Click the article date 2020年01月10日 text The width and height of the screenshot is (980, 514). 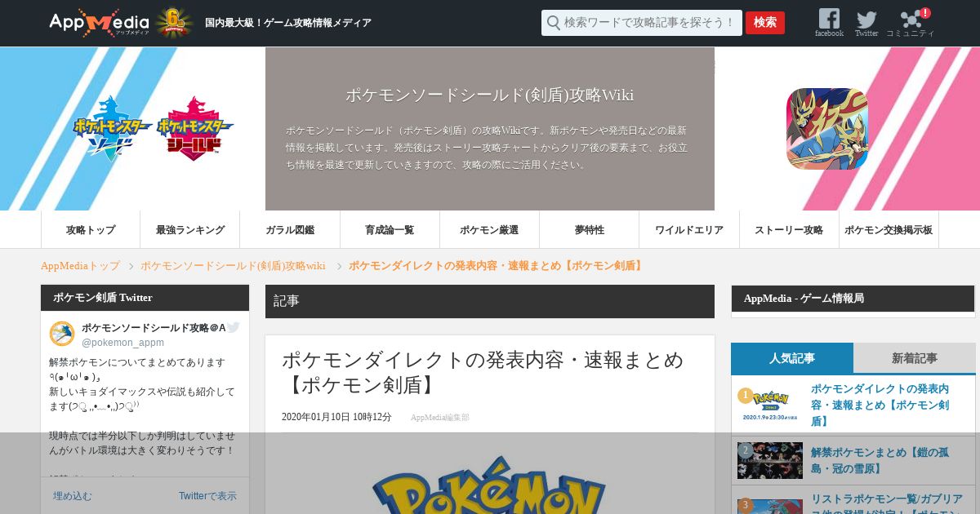[336, 418]
